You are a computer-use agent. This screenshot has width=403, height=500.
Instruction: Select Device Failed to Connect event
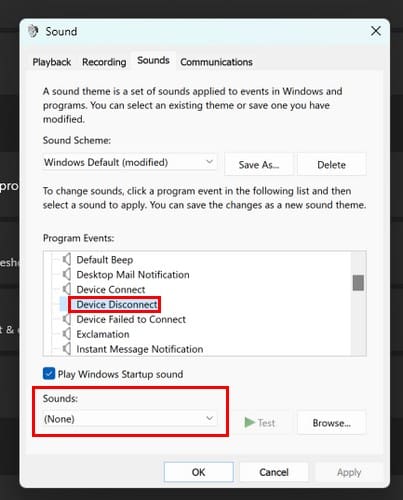point(131,319)
